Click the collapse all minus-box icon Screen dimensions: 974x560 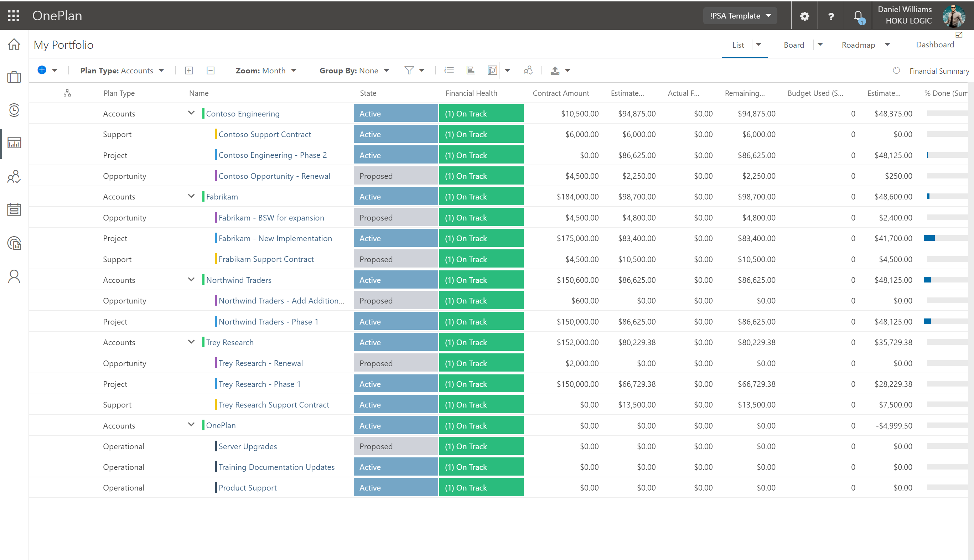(210, 71)
